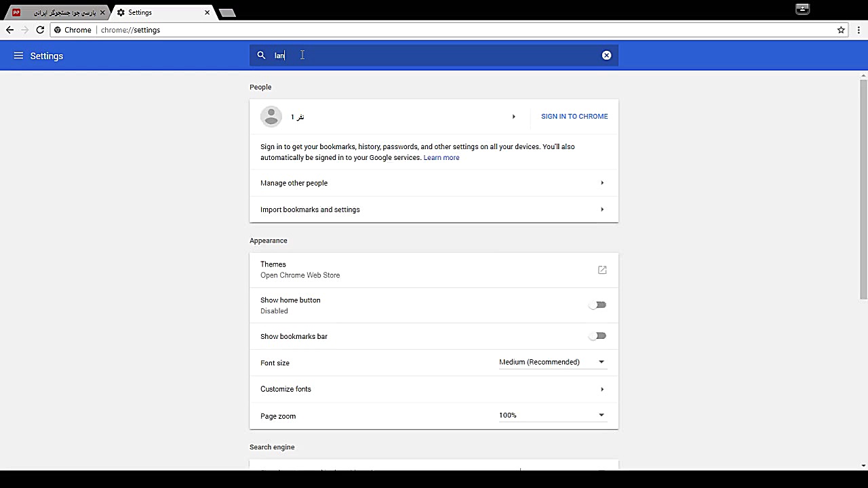
Task: Open the Settings hamburger menu
Action: tap(18, 56)
